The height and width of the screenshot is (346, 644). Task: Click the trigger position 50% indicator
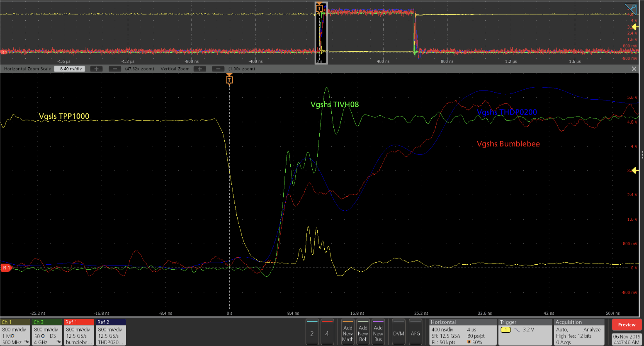click(475, 342)
